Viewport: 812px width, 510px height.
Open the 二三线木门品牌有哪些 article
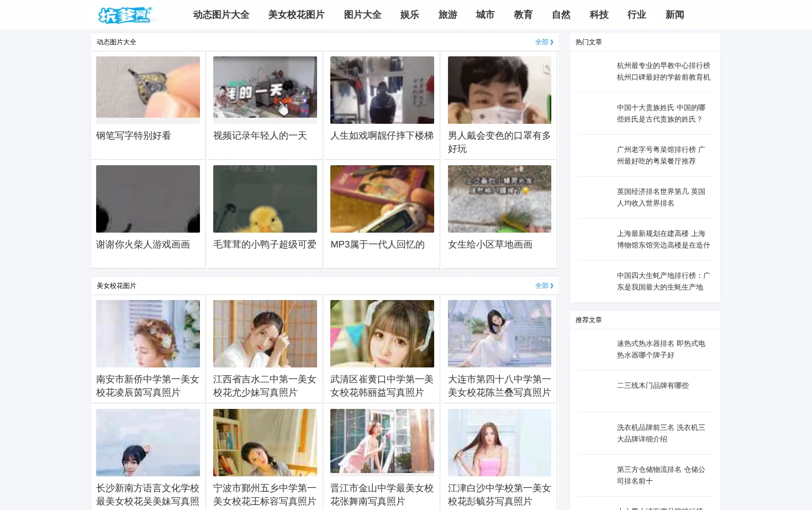653,386
